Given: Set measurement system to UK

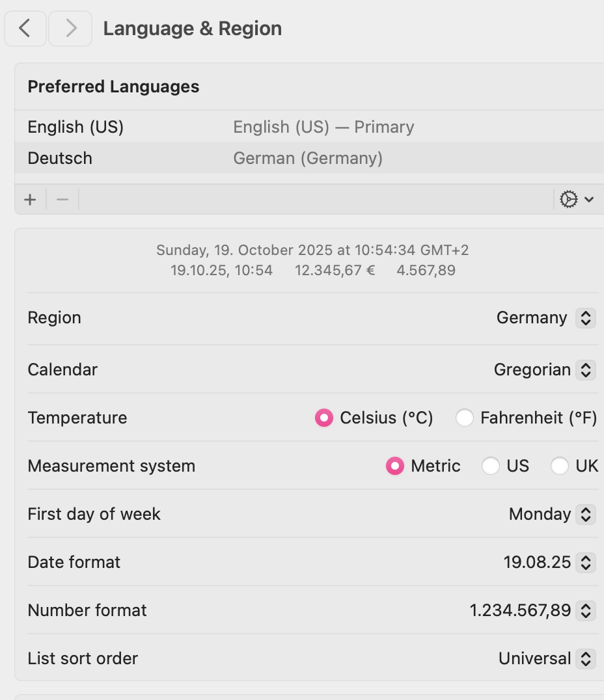Looking at the screenshot, I should (x=560, y=466).
